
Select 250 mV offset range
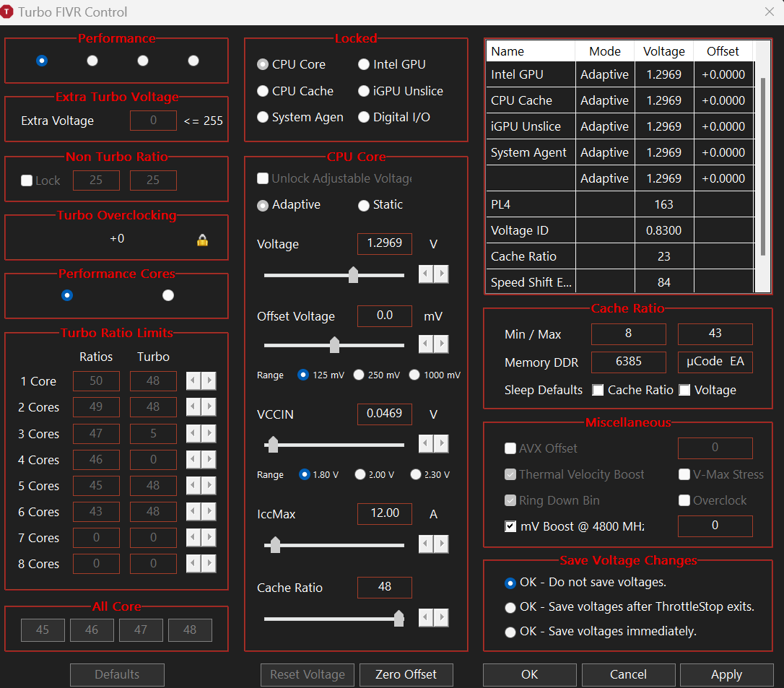click(359, 375)
